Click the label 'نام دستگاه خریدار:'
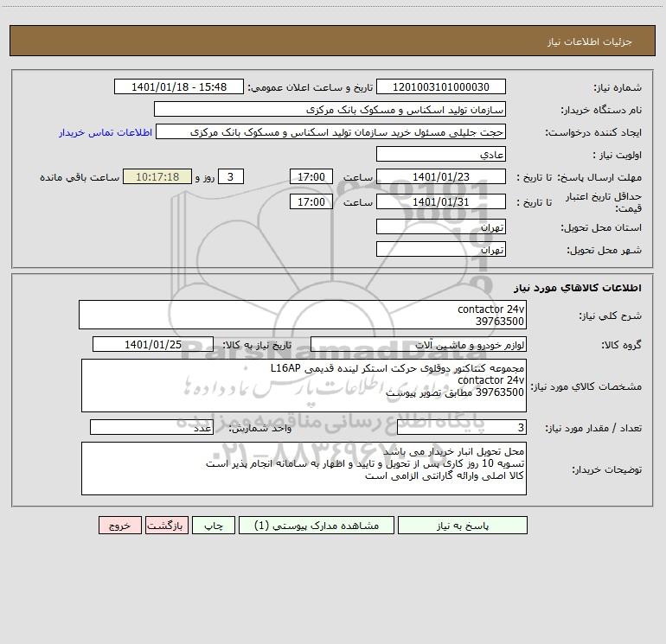This screenshot has width=666, height=644. click(x=601, y=110)
